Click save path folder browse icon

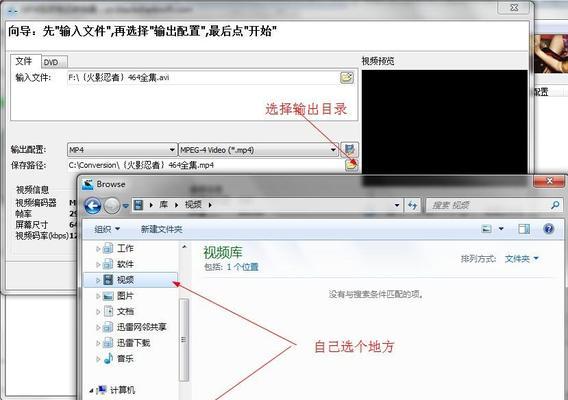click(x=351, y=165)
